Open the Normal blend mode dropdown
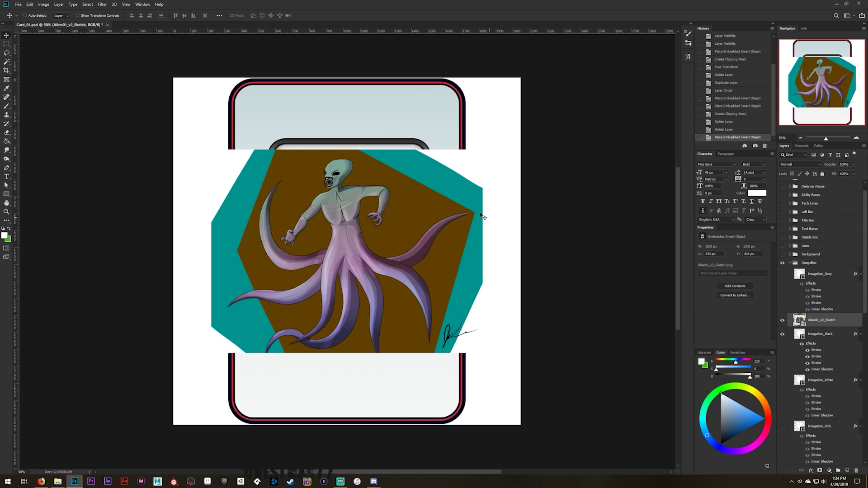868x488 pixels. (x=801, y=164)
